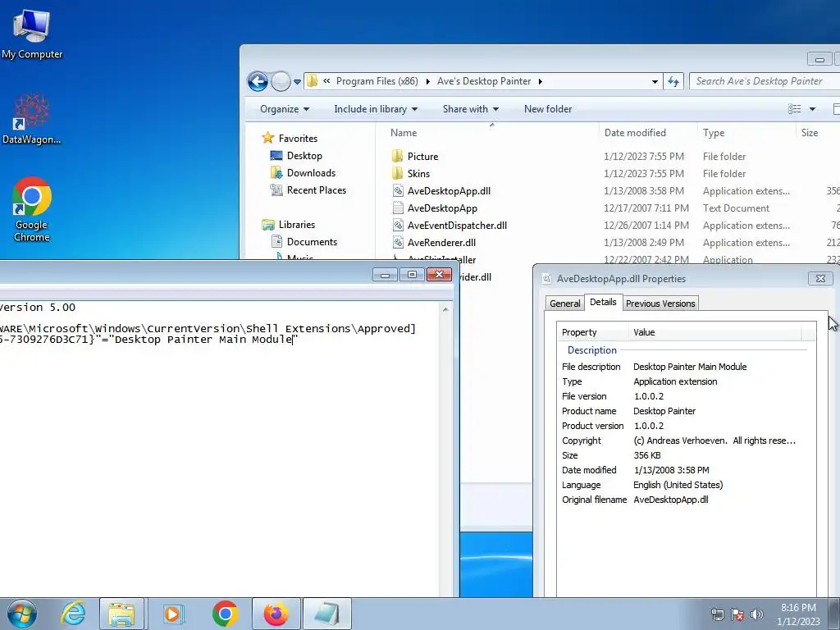This screenshot has height=630, width=840.
Task: Switch to Previous Versions tab
Action: point(660,304)
